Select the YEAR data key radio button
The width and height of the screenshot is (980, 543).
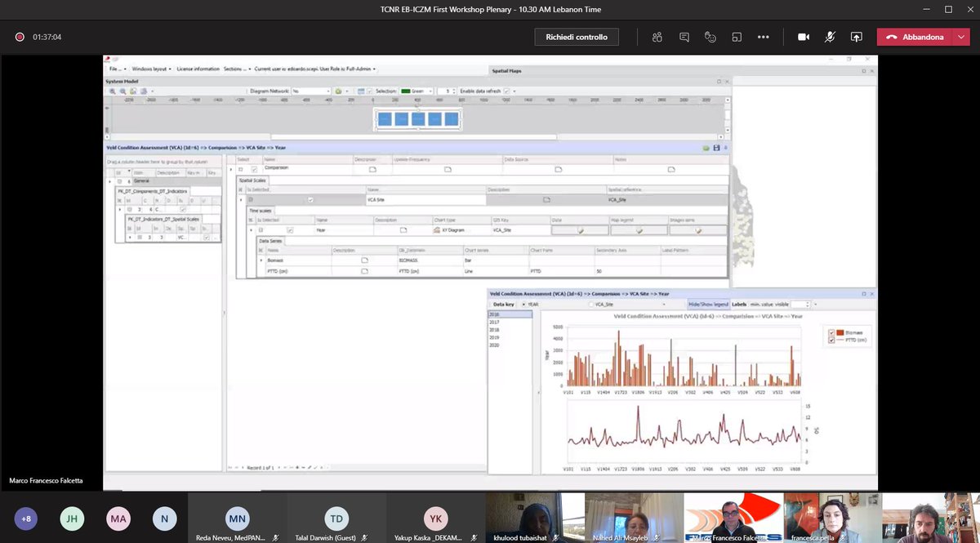(x=523, y=304)
